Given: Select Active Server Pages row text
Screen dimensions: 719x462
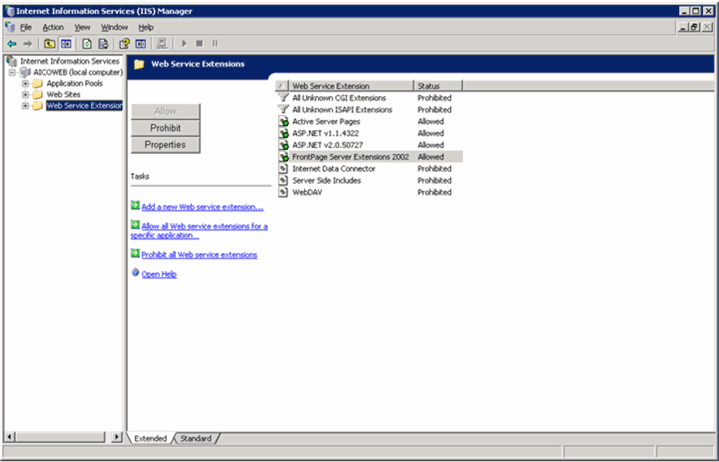Looking at the screenshot, I should 326,121.
